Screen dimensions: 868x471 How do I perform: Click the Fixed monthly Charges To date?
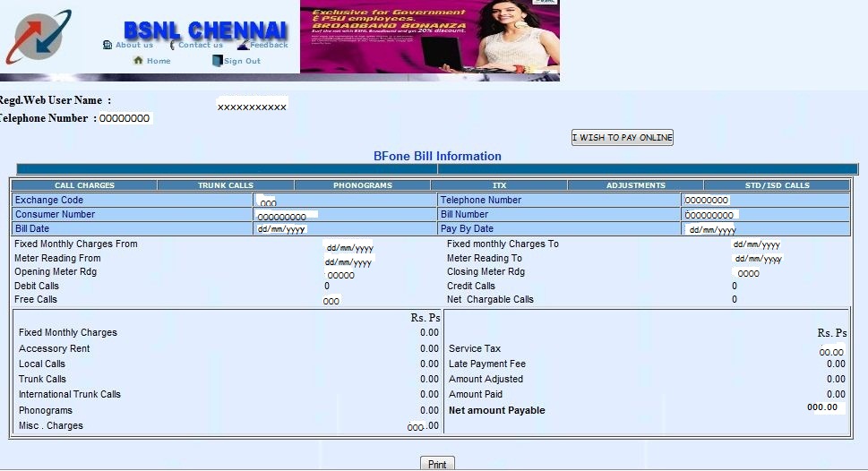pos(757,244)
